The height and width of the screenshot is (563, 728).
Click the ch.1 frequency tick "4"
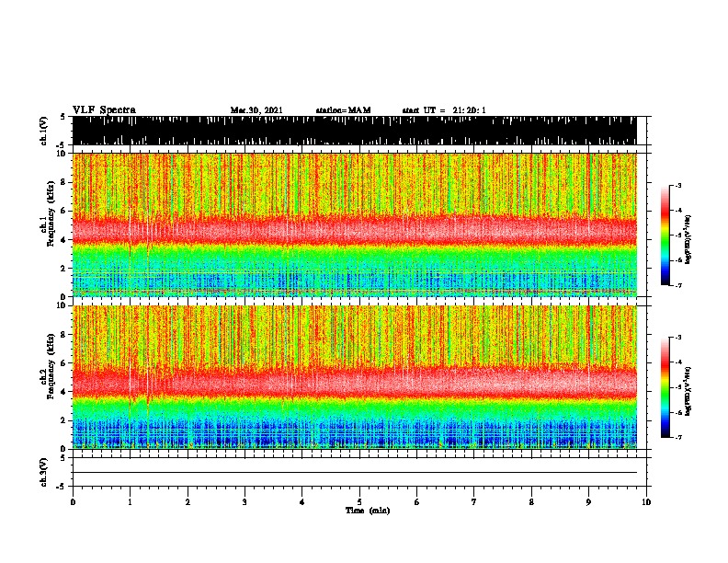pos(65,240)
